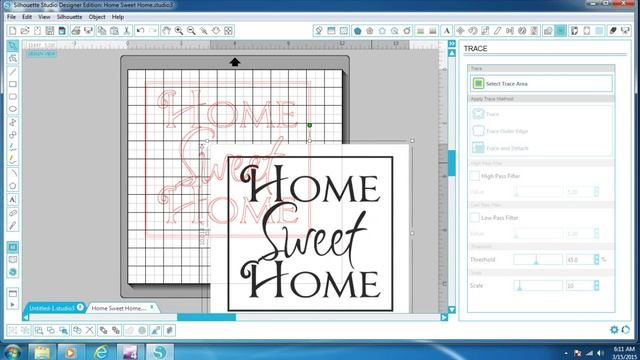Click the Paste clipboard icon

click(114, 31)
